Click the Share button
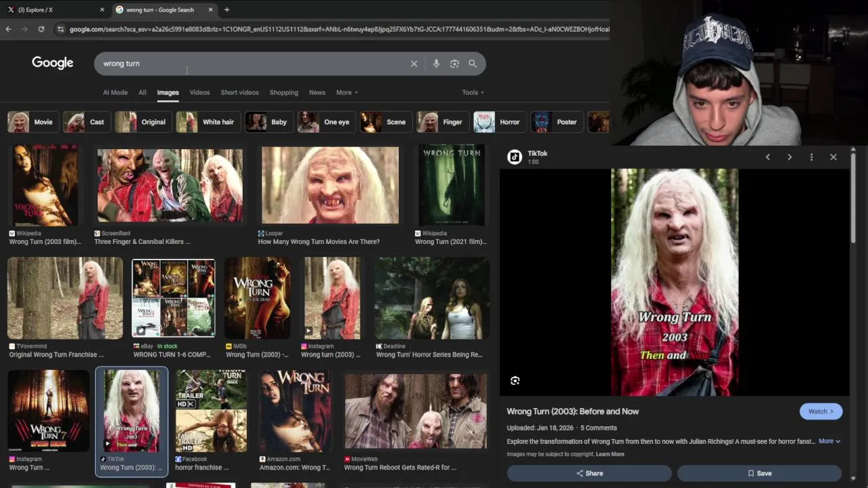This screenshot has height=488, width=868. coord(589,473)
